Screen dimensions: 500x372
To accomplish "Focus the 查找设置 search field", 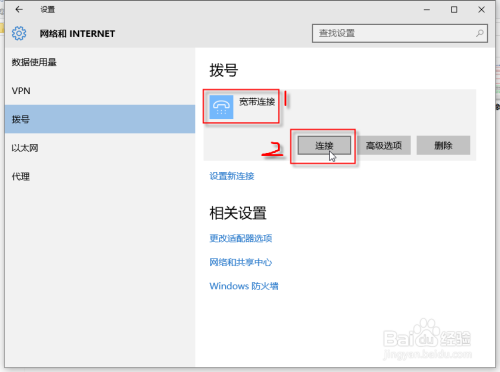I will tap(400, 33).
